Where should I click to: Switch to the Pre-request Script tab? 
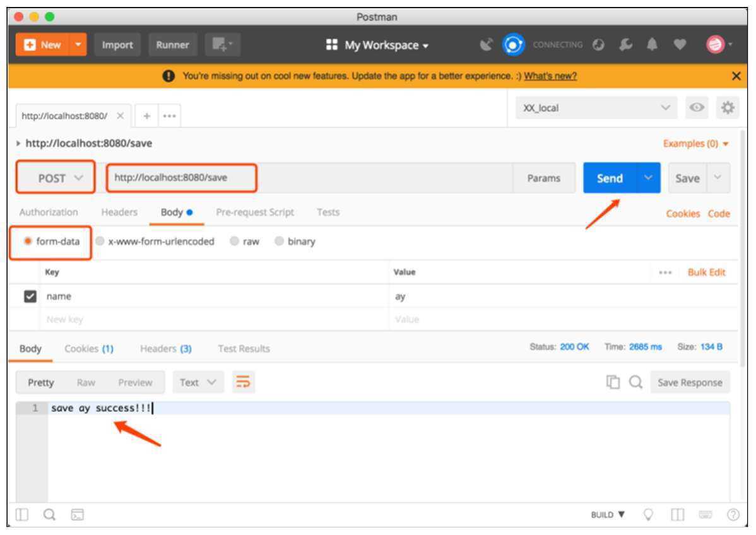click(254, 212)
